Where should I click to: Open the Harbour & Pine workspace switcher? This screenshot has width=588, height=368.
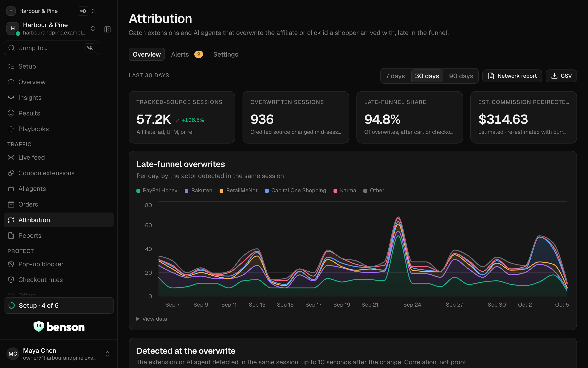[x=51, y=11]
